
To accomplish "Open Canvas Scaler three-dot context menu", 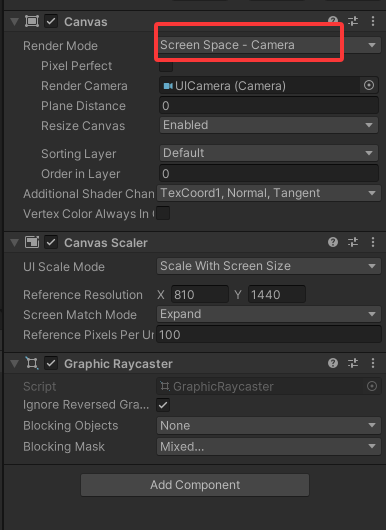I will click(x=373, y=242).
